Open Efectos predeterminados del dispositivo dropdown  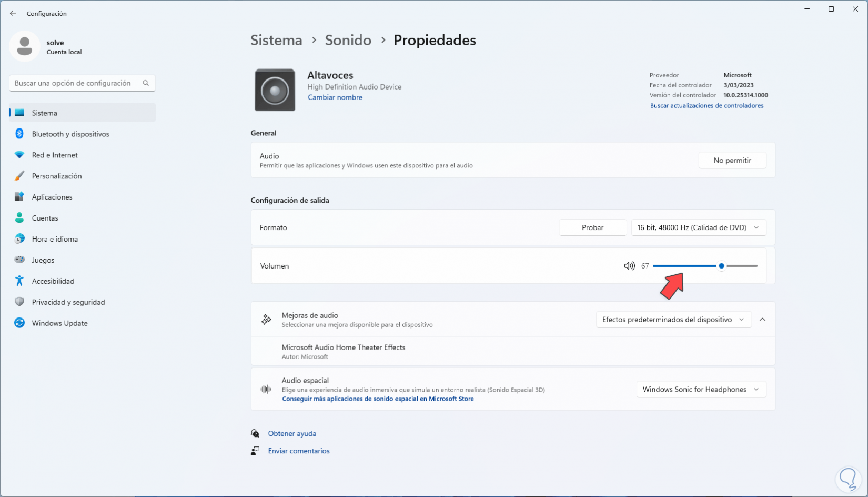pyautogui.click(x=673, y=320)
